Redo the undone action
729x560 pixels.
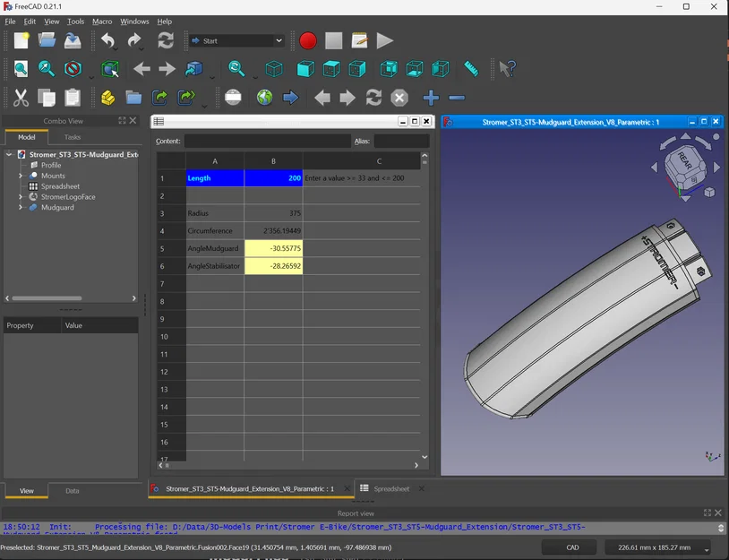[134, 40]
